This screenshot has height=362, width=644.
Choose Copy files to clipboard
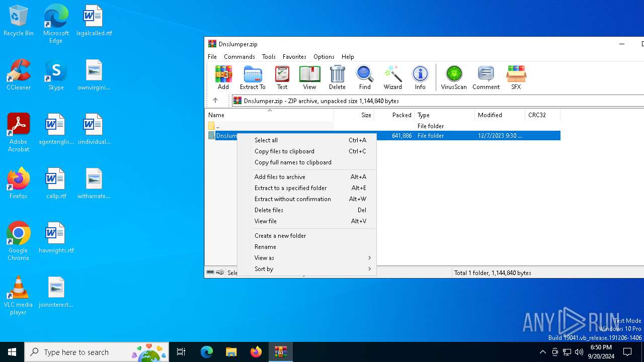click(307, 151)
